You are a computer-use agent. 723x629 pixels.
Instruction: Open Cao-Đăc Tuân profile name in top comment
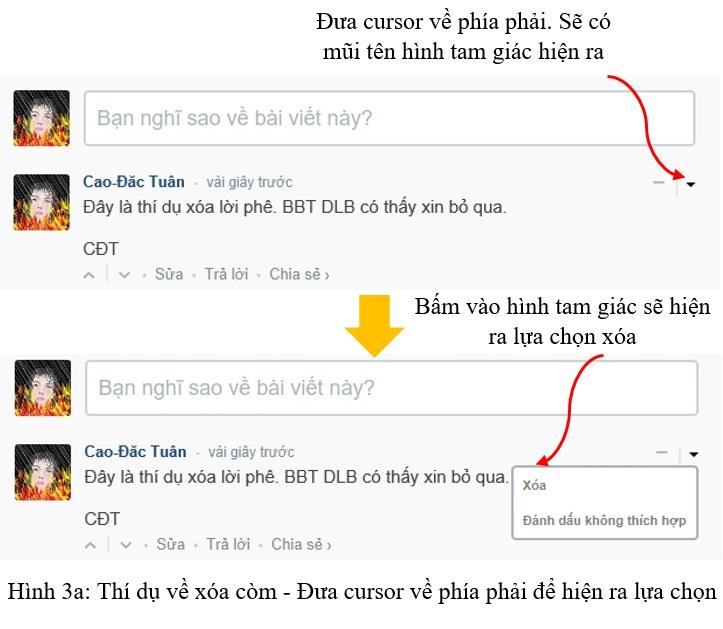tap(134, 182)
